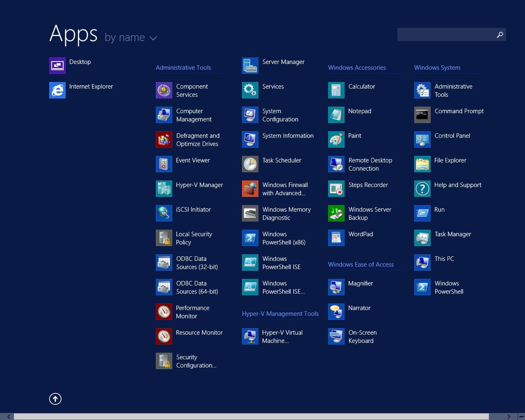525x420 pixels.
Task: Launch WordPad icon
Action: [x=336, y=238]
